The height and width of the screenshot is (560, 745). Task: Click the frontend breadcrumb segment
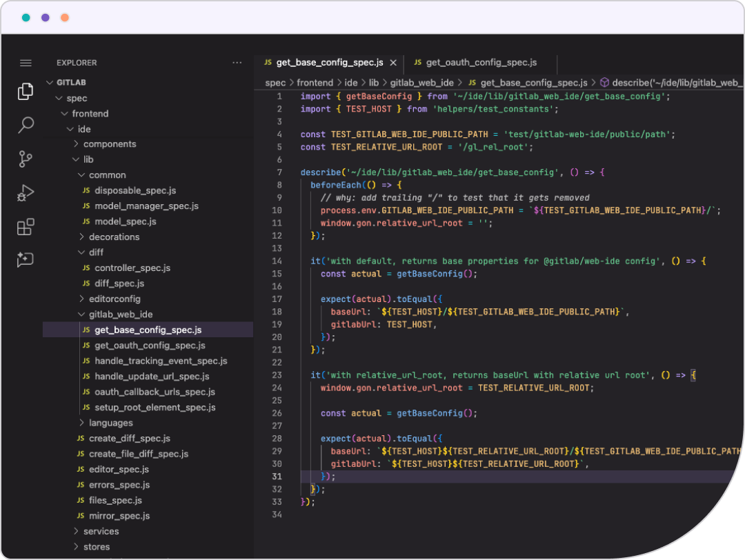point(315,83)
